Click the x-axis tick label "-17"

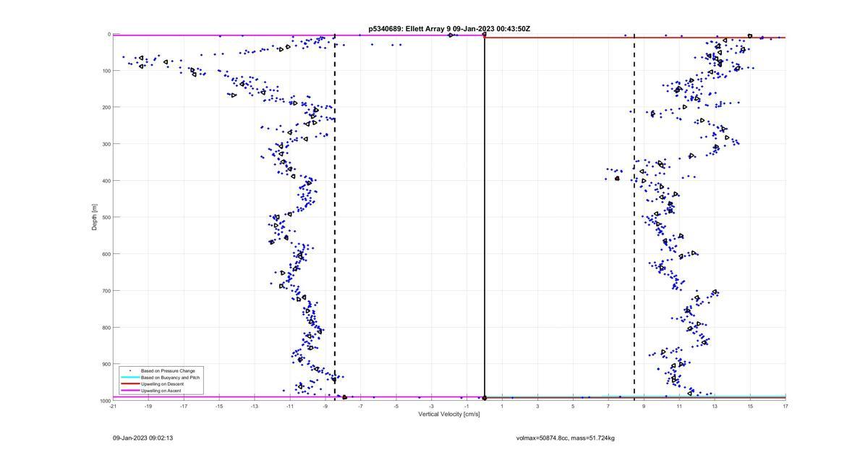pos(184,407)
